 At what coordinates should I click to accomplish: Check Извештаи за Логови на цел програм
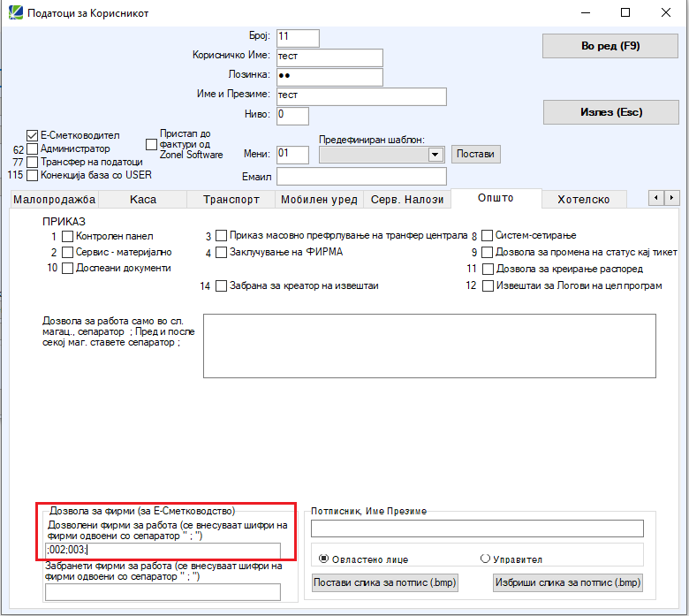click(488, 285)
